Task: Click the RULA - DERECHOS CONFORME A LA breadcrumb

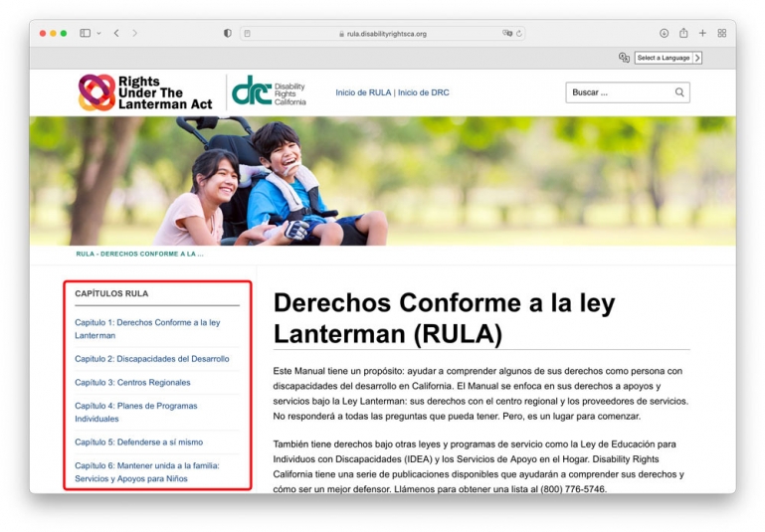Action: [x=139, y=254]
